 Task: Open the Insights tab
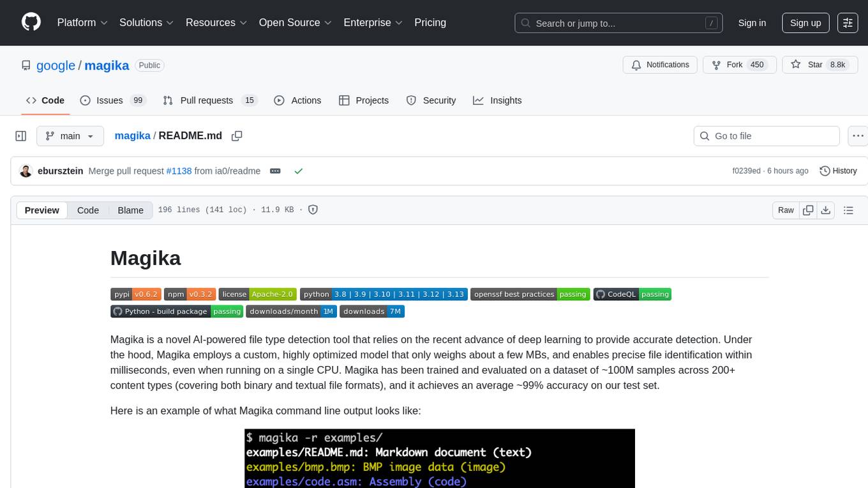click(497, 100)
